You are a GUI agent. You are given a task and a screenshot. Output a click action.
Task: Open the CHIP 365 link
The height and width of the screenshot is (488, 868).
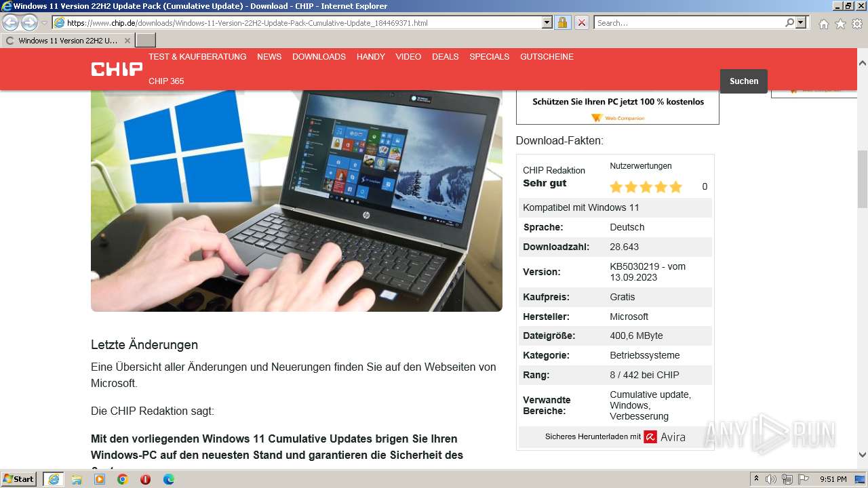[166, 81]
